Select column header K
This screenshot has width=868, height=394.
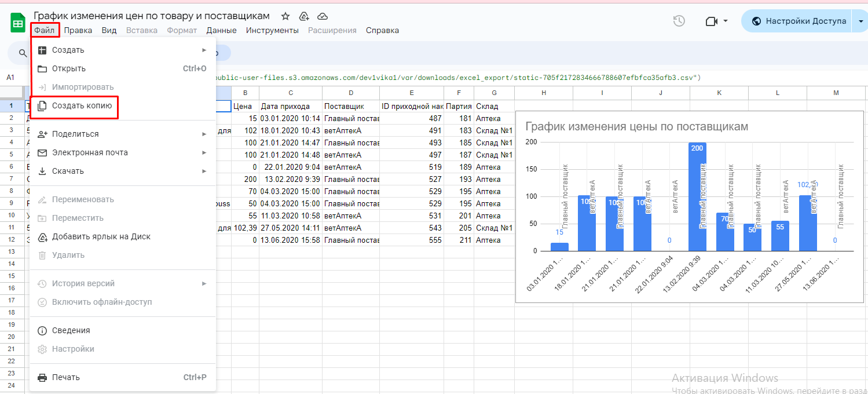pos(719,93)
